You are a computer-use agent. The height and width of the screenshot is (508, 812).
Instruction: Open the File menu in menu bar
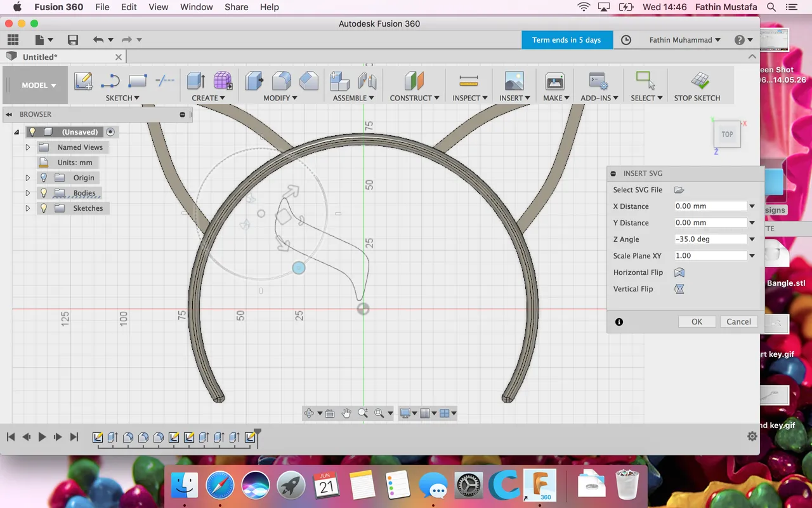102,7
